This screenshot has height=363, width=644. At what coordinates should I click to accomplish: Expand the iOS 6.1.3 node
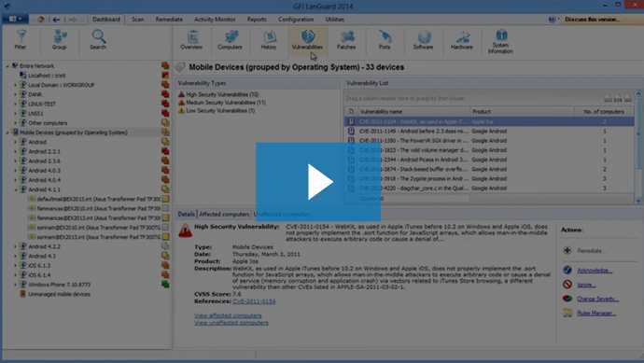[16, 266]
